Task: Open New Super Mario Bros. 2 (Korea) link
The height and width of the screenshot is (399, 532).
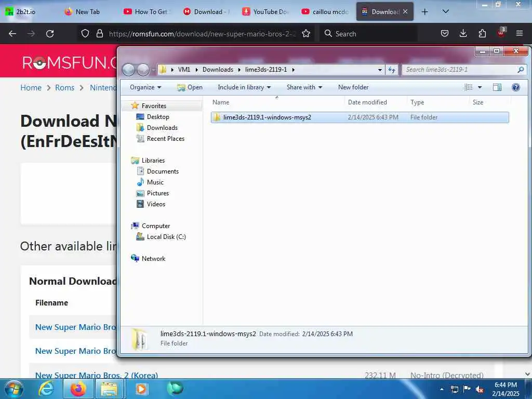Action: click(x=97, y=375)
